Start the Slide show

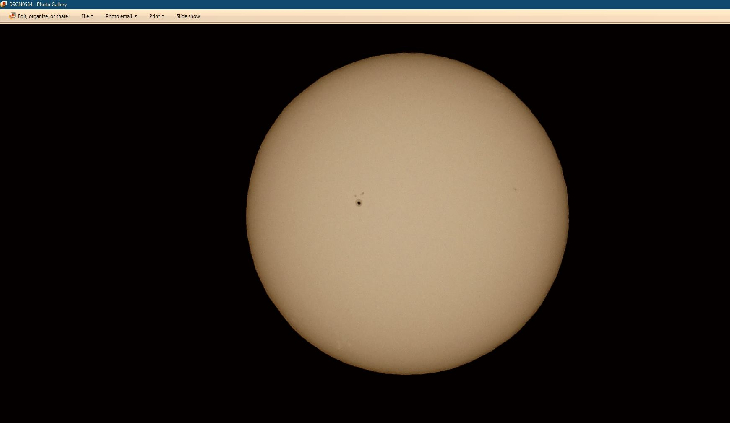[188, 16]
